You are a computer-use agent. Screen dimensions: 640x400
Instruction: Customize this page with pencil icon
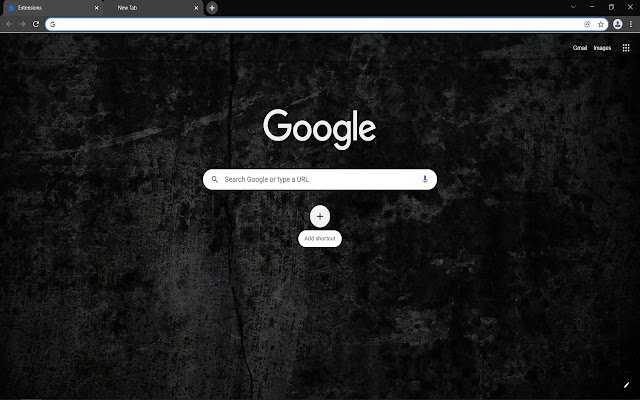(x=627, y=385)
